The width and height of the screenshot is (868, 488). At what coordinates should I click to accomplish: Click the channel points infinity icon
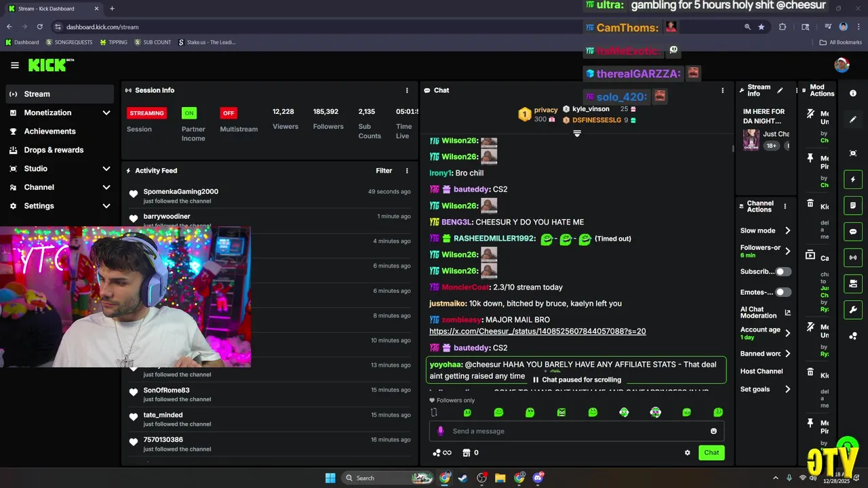click(x=442, y=453)
